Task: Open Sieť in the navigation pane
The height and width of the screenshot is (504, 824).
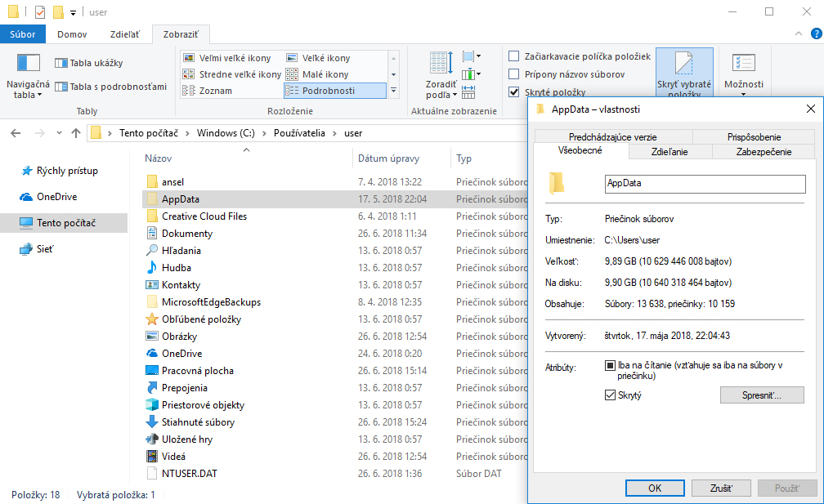Action: click(x=37, y=249)
